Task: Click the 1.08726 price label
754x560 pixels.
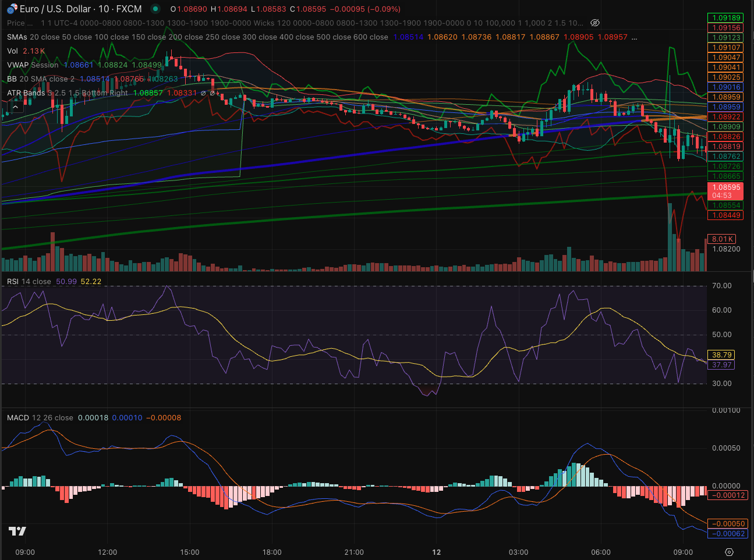Action: coord(725,166)
